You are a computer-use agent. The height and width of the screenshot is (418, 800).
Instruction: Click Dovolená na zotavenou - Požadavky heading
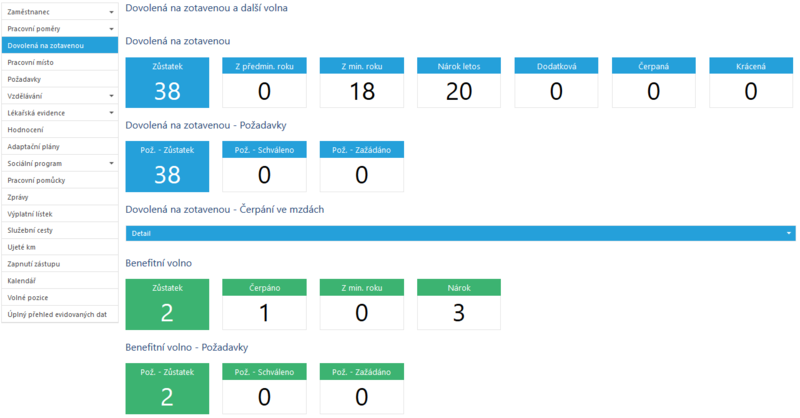[206, 126]
